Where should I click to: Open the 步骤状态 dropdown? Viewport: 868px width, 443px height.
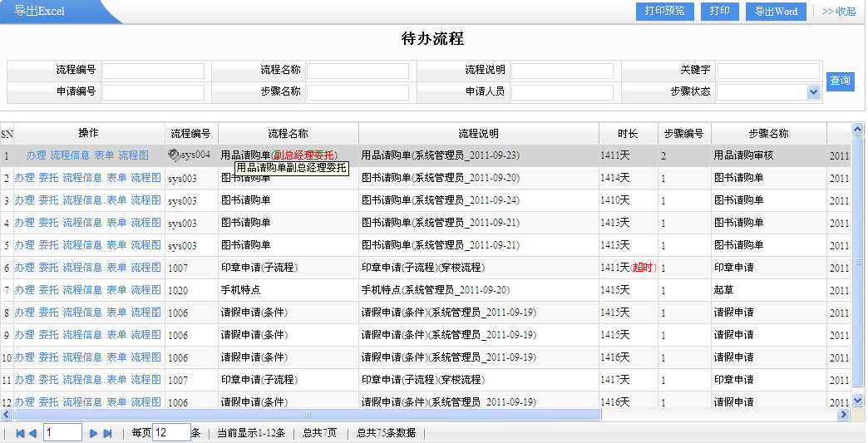click(813, 92)
